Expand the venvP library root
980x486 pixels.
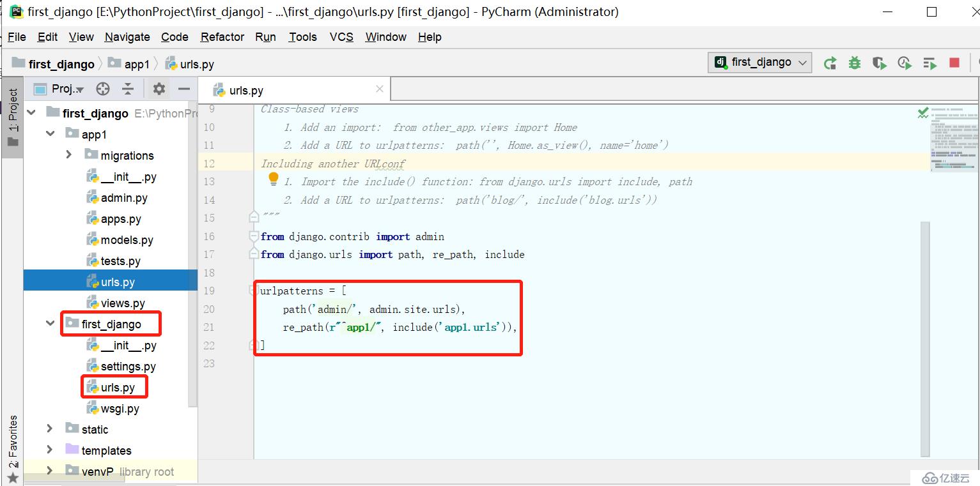[x=50, y=471]
